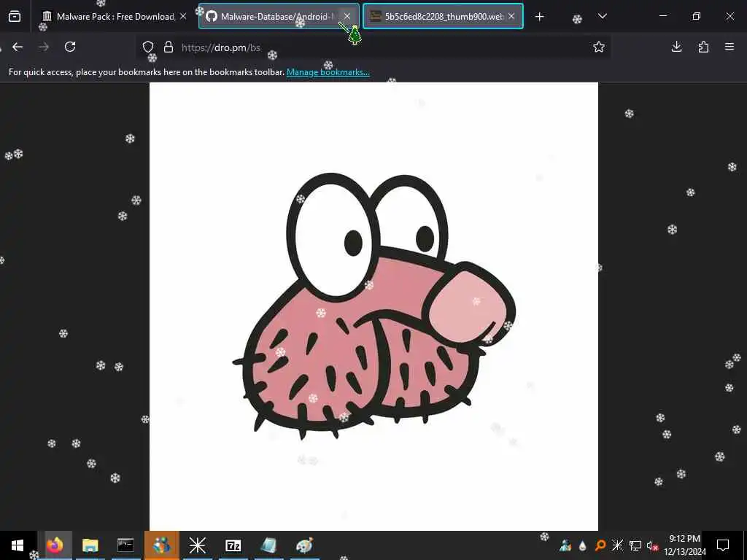The image size is (747, 560).
Task: Click the cartoon image in the page
Action: pos(373,306)
